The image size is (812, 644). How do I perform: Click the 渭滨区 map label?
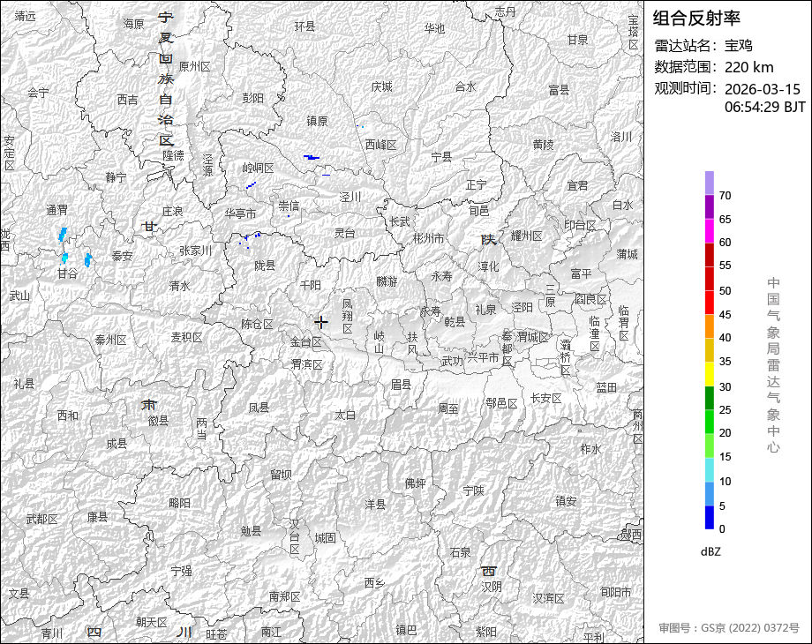(x=307, y=364)
